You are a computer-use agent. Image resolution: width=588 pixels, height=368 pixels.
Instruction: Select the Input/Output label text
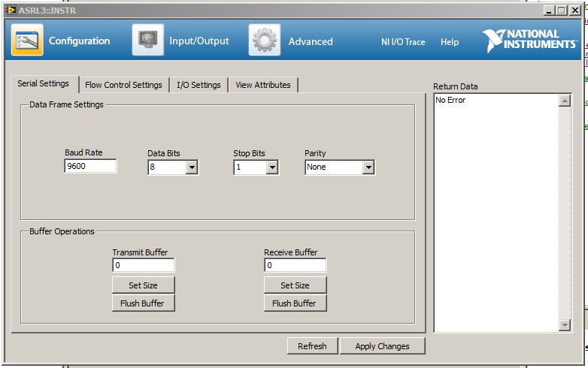tap(199, 41)
